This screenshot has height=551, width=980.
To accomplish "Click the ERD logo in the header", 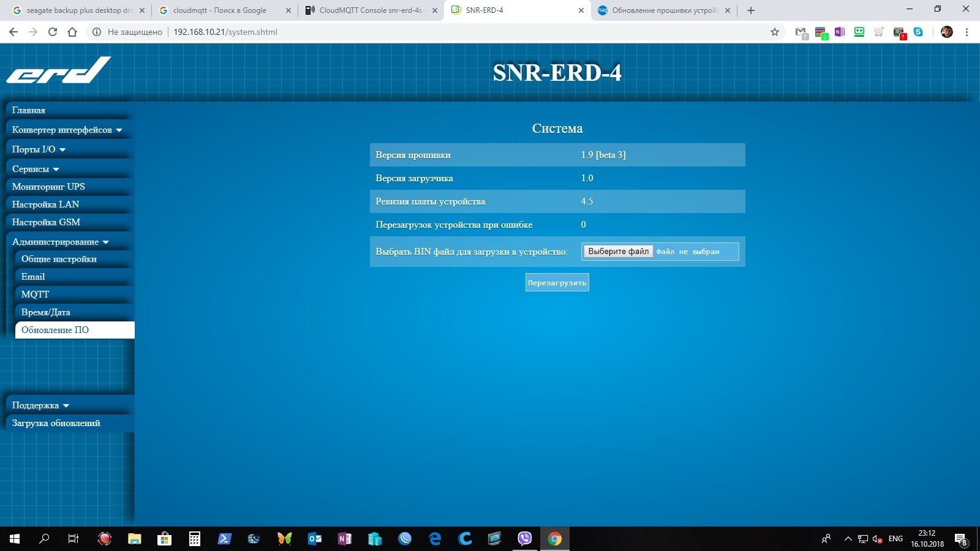I will (59, 70).
